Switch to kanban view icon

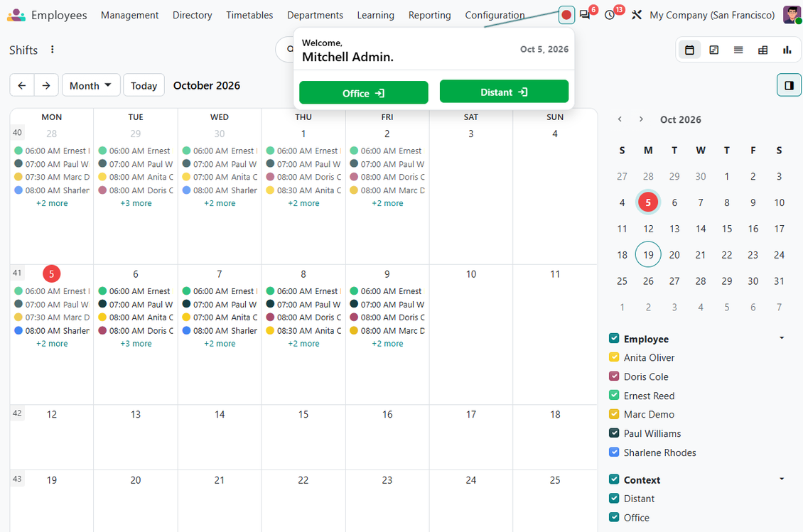pos(714,50)
